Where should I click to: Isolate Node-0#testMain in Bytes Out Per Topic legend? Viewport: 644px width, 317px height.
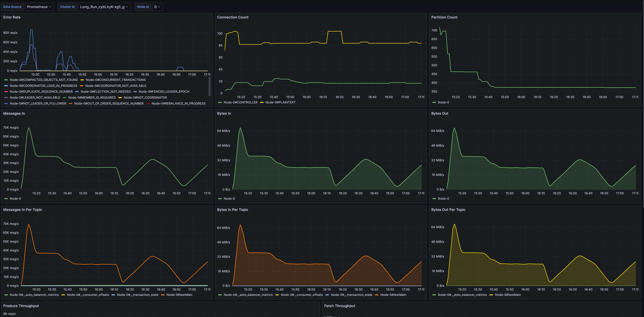508,295
